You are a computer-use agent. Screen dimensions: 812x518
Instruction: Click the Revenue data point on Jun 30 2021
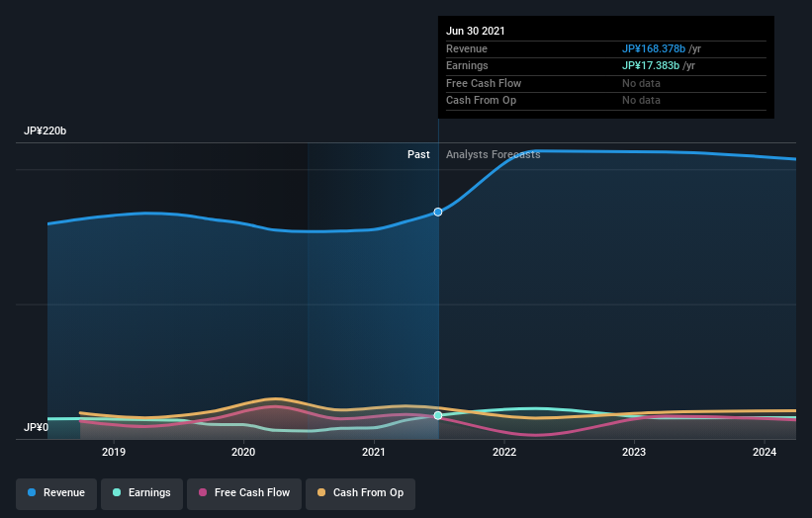click(438, 213)
